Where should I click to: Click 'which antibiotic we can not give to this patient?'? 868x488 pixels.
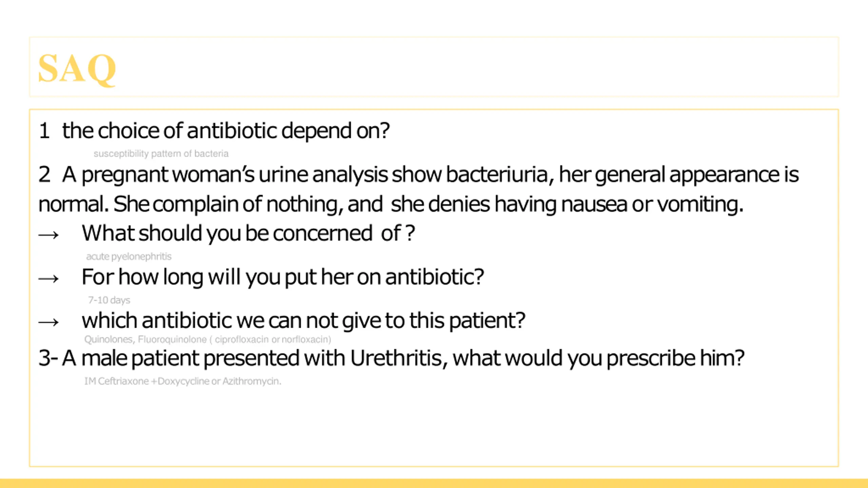pos(303,321)
